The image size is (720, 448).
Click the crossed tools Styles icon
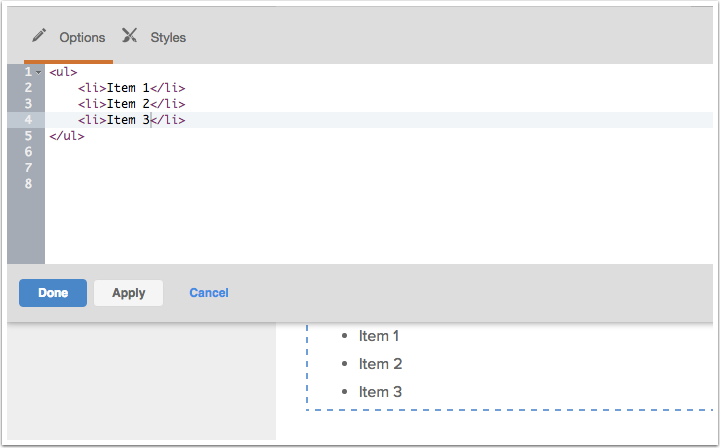tap(130, 36)
